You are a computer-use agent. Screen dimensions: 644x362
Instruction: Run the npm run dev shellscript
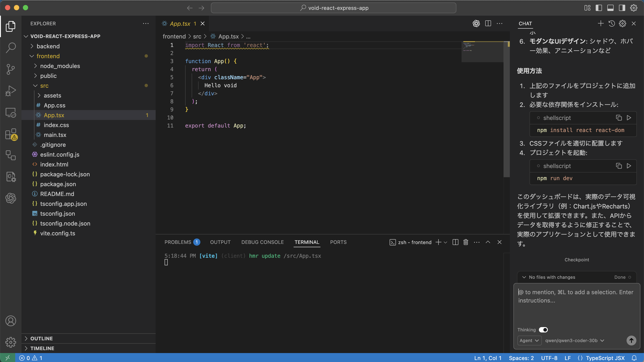tap(629, 166)
